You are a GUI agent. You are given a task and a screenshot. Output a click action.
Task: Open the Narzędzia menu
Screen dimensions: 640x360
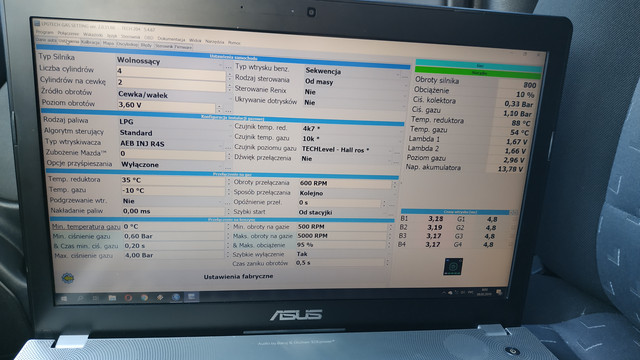pos(215,42)
